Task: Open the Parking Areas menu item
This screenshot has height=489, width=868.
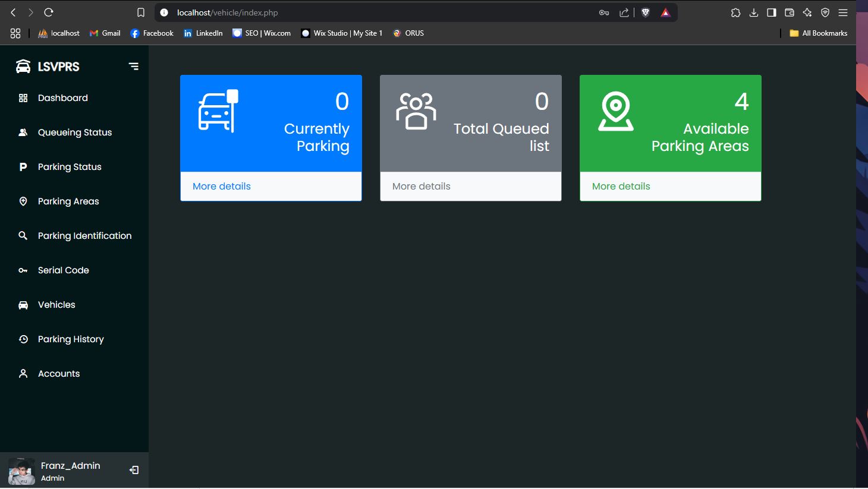Action: 68,201
